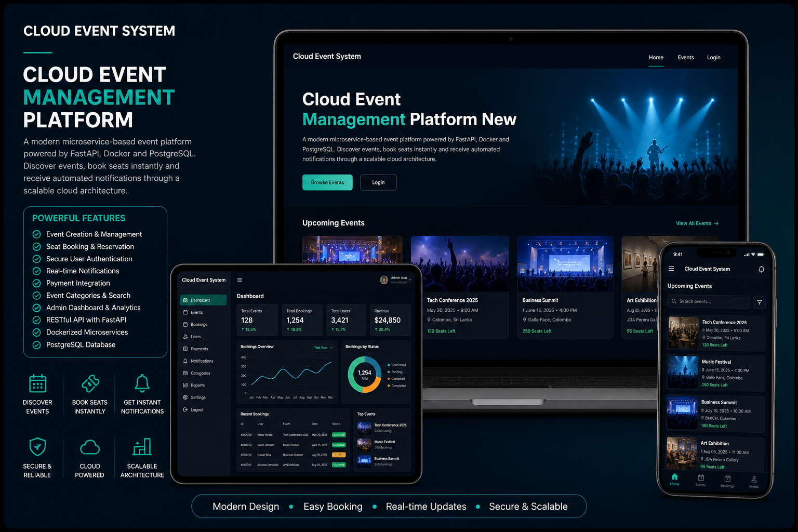Viewport: 798px width, 532px height.
Task: Open the Music Festival card on phone
Action: tap(716, 374)
